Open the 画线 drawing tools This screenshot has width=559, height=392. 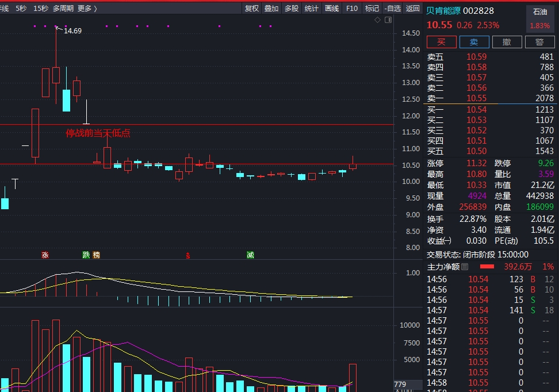click(x=332, y=8)
